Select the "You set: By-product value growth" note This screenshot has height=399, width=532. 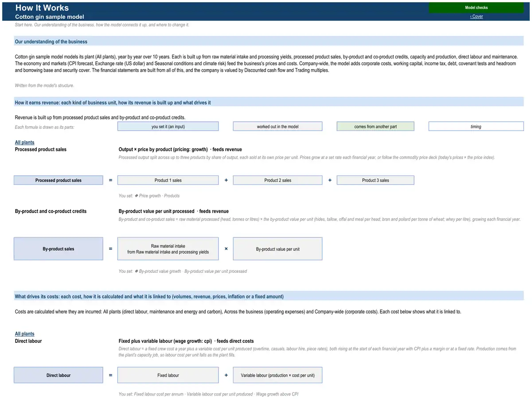tap(183, 271)
